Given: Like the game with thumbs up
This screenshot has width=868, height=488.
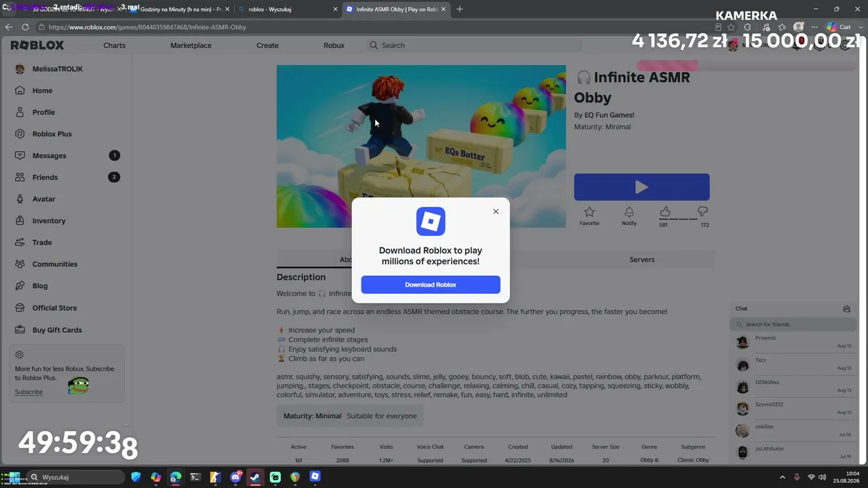Looking at the screenshot, I should coord(665,213).
